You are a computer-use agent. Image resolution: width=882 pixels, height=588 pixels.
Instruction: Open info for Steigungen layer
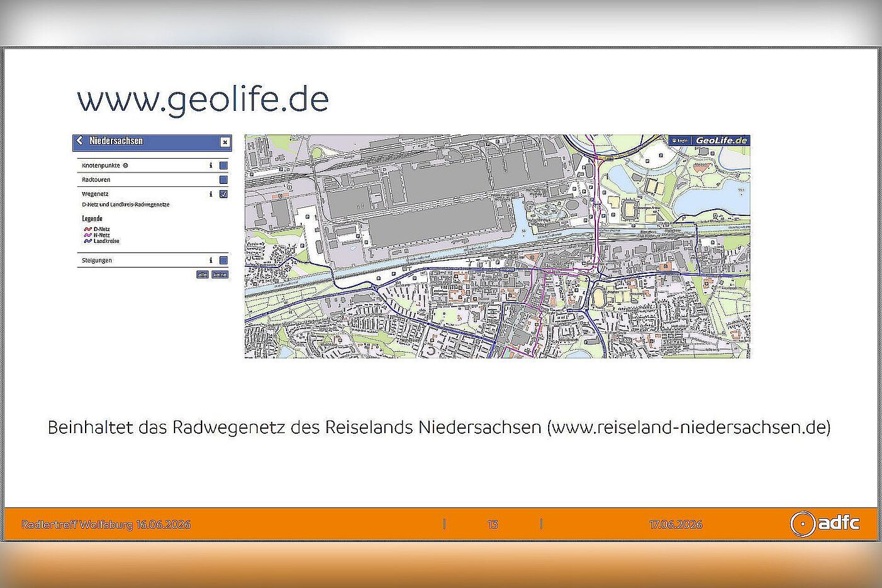(210, 260)
